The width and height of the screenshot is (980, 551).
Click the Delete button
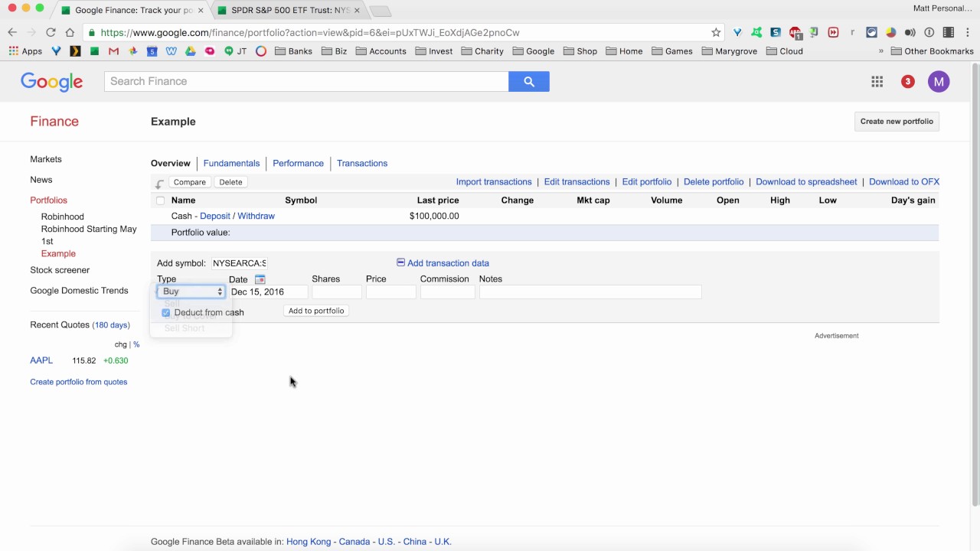(x=230, y=182)
